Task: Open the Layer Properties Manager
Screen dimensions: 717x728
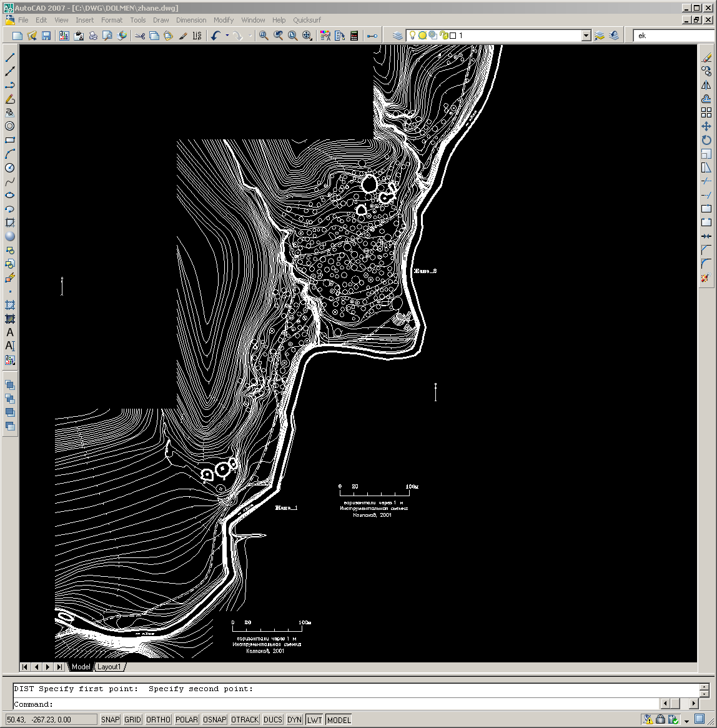Action: coord(398,36)
